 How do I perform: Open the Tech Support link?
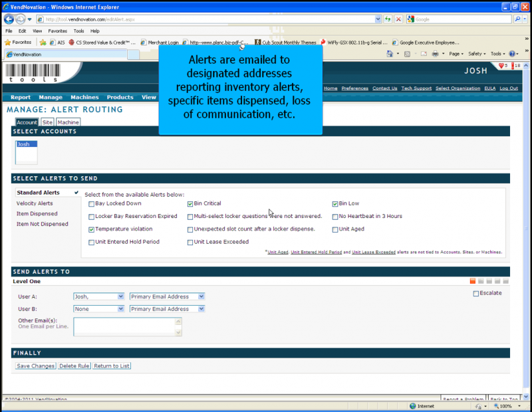tap(416, 88)
